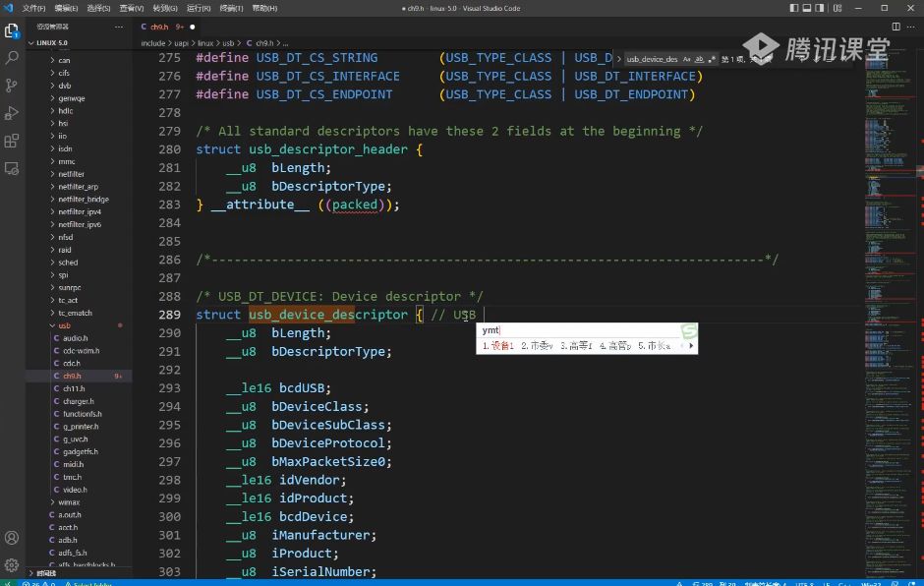Click the find input containing usb_device_des

click(653, 59)
